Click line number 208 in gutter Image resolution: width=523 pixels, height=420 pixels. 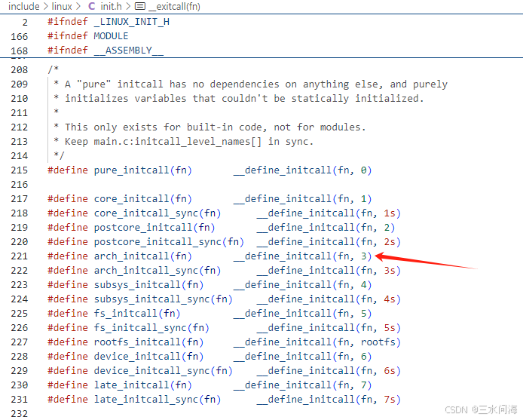(20, 70)
